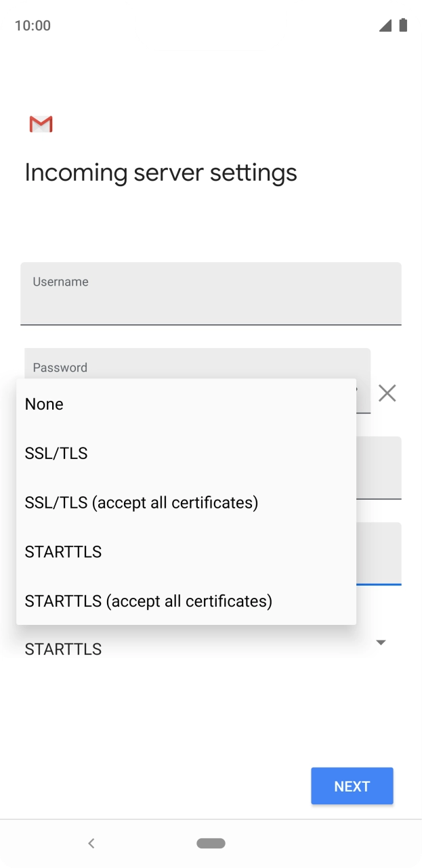Click the Gmail envelope icon
The image size is (422, 868).
(x=40, y=124)
